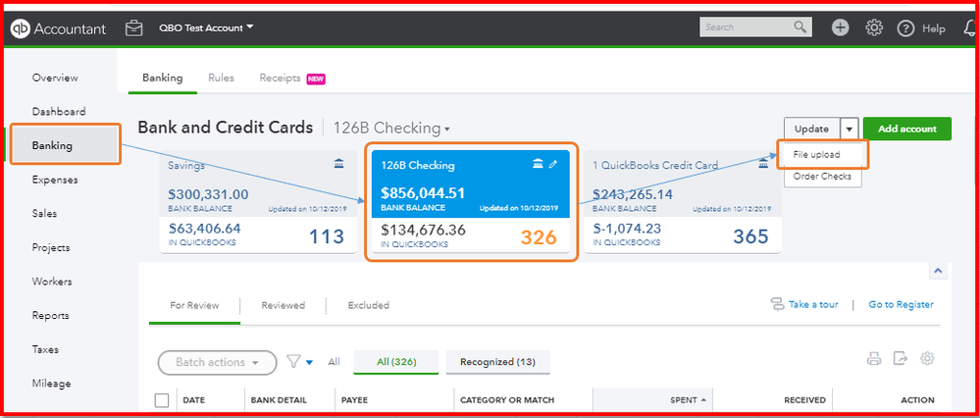
Task: Open the Batch actions dropdown
Action: [217, 362]
